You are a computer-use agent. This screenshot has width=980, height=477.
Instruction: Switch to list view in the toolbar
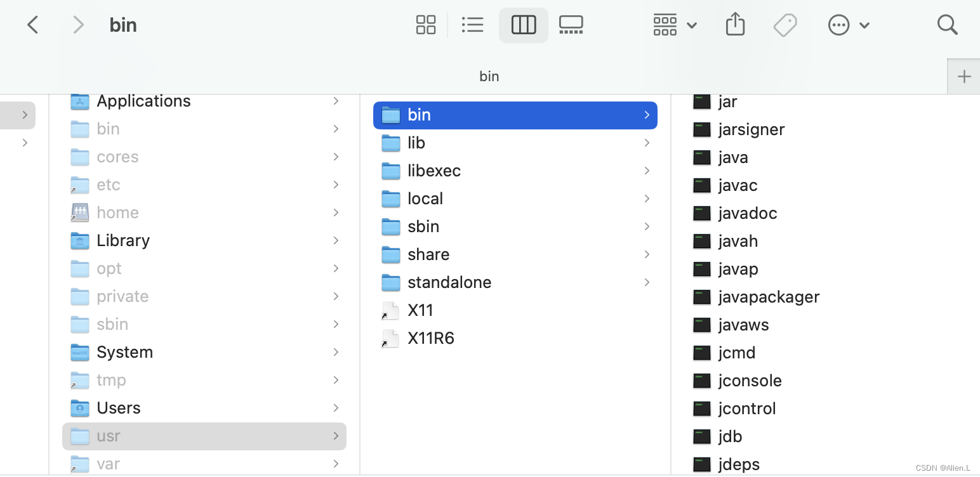coord(473,25)
